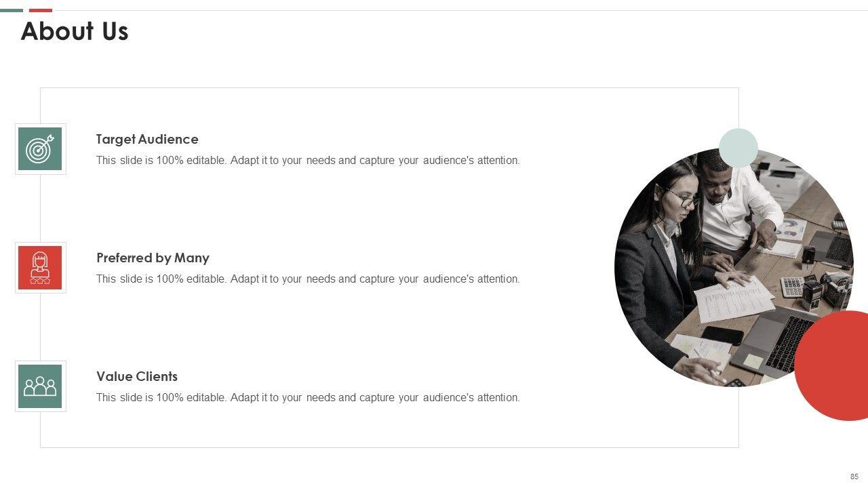Click description text under Preferred by Many

click(x=308, y=279)
